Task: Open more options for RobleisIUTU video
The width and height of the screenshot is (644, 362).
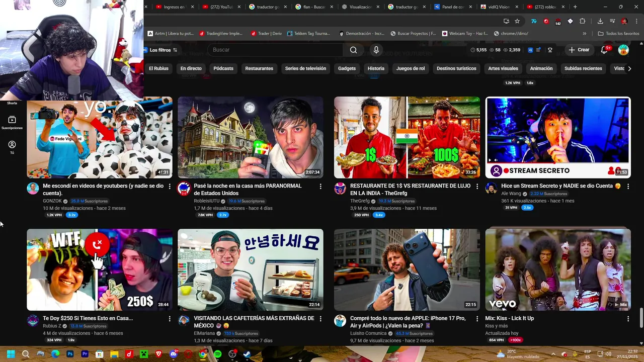Action: 320,186
